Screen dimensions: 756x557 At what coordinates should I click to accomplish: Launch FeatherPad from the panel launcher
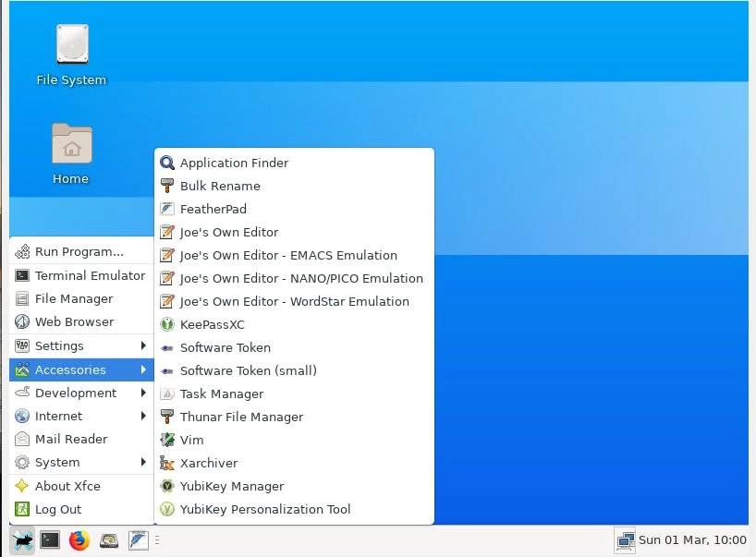tap(138, 540)
